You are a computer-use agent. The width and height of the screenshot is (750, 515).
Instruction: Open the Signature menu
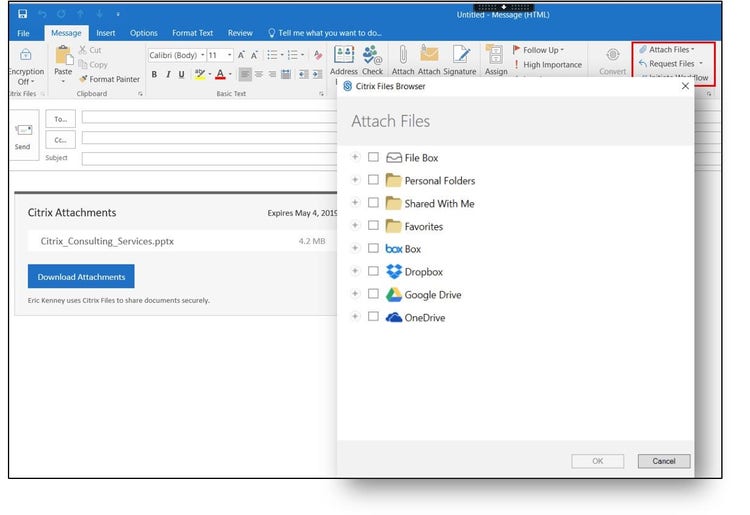[460, 60]
